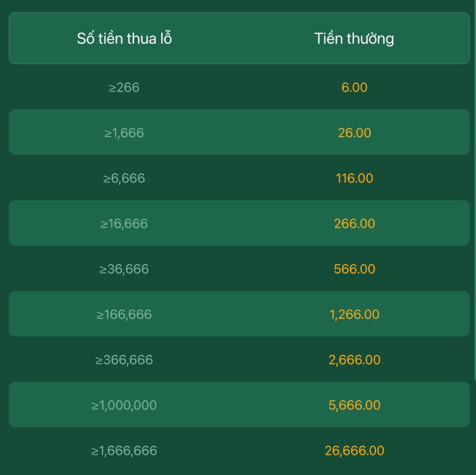Pick the ≥36,666 loss threshold
The width and height of the screenshot is (476, 475).
click(124, 269)
